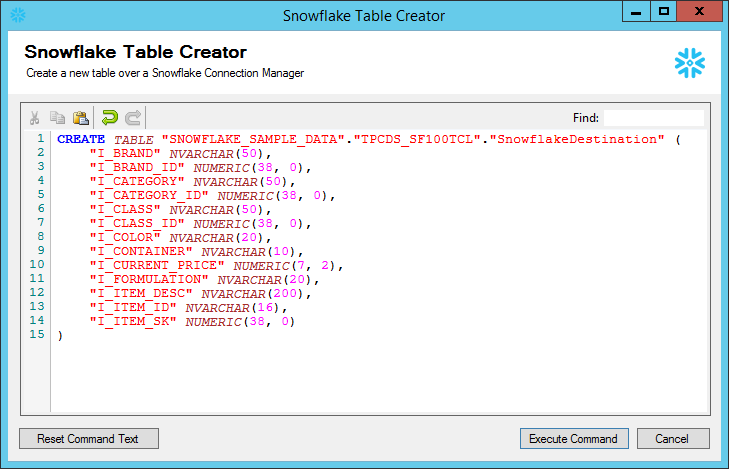This screenshot has height=469, width=729.
Task: Click the "I_BRAND" column name
Action: tap(125, 153)
